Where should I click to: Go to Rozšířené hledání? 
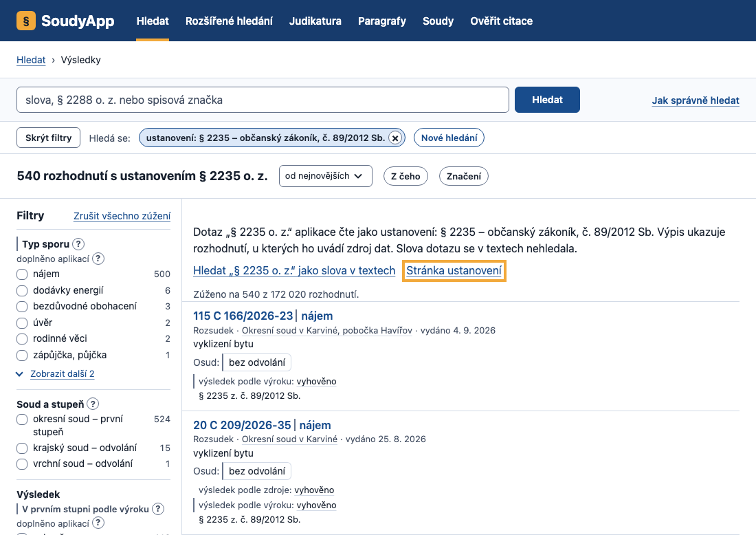point(229,21)
